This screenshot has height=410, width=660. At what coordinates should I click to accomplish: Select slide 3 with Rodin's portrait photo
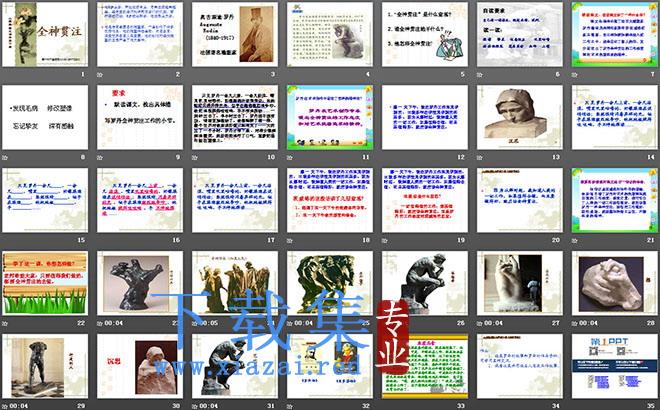235,35
